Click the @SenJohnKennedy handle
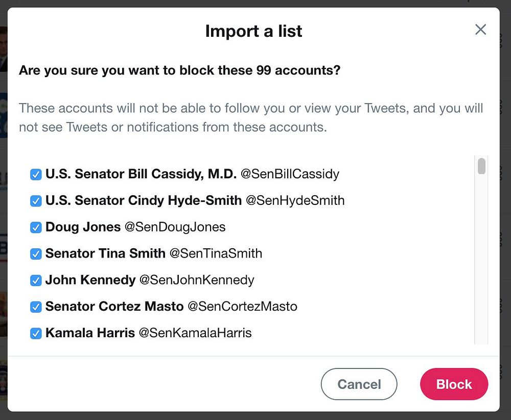The width and height of the screenshot is (511, 420). pyautogui.click(x=197, y=280)
